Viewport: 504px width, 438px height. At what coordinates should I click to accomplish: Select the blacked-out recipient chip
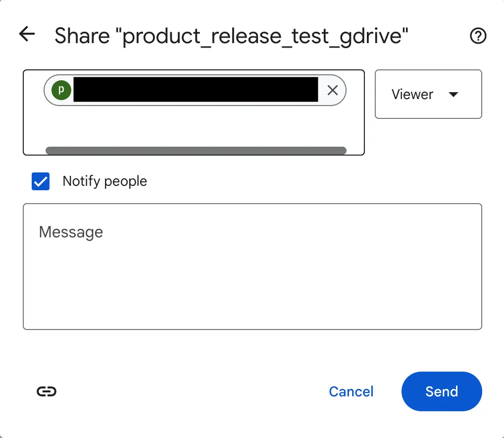point(196,90)
